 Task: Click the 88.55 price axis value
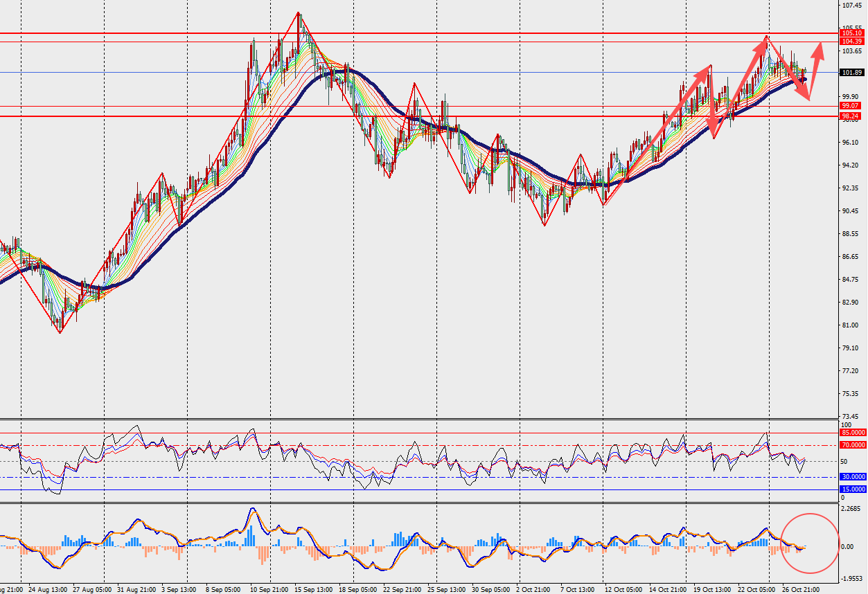coord(851,234)
